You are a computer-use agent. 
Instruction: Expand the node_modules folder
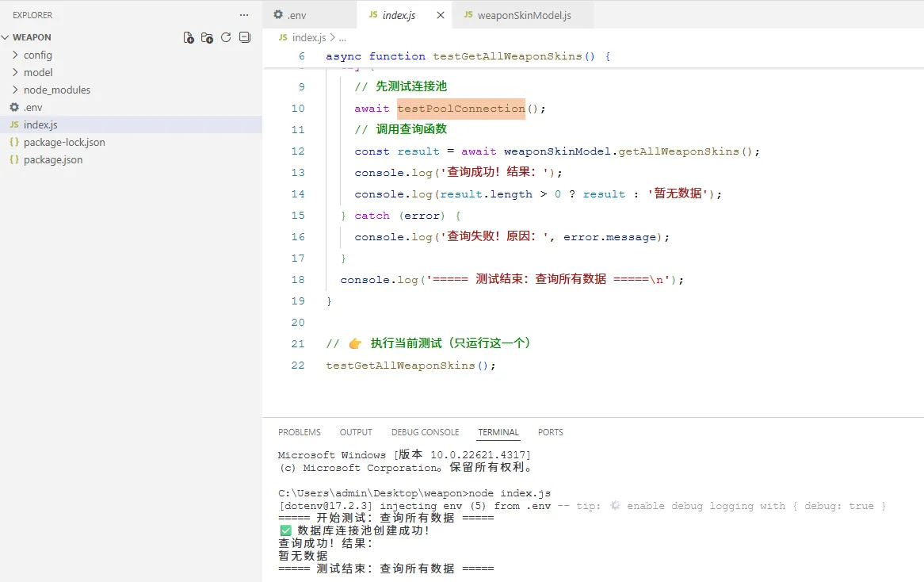15,90
